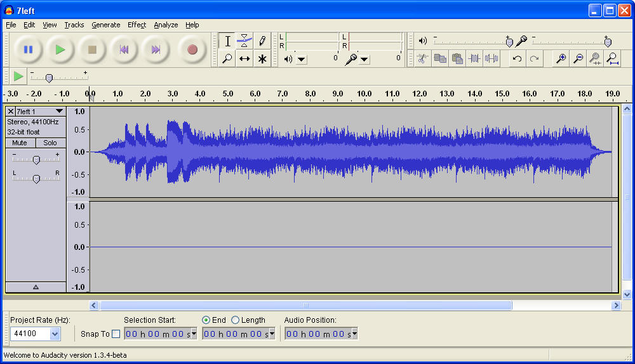This screenshot has width=635, height=364.
Task: Select the Draw pencil tool
Action: tap(262, 41)
